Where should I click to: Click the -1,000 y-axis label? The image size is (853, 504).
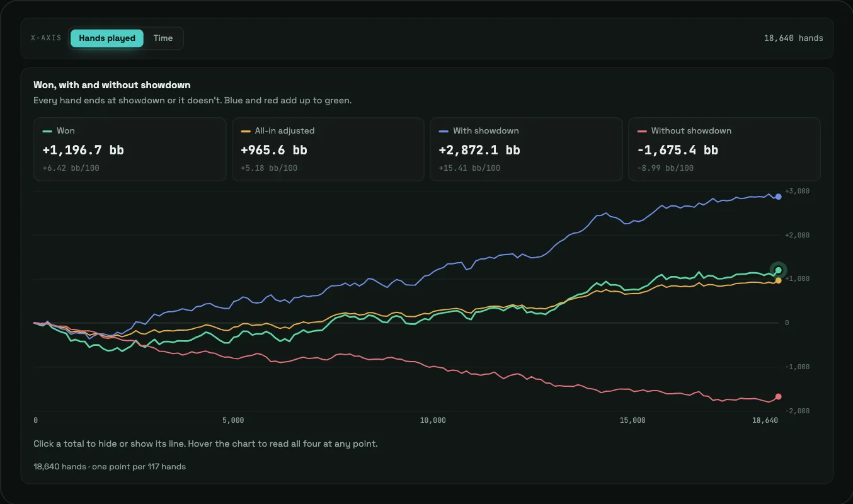point(797,367)
